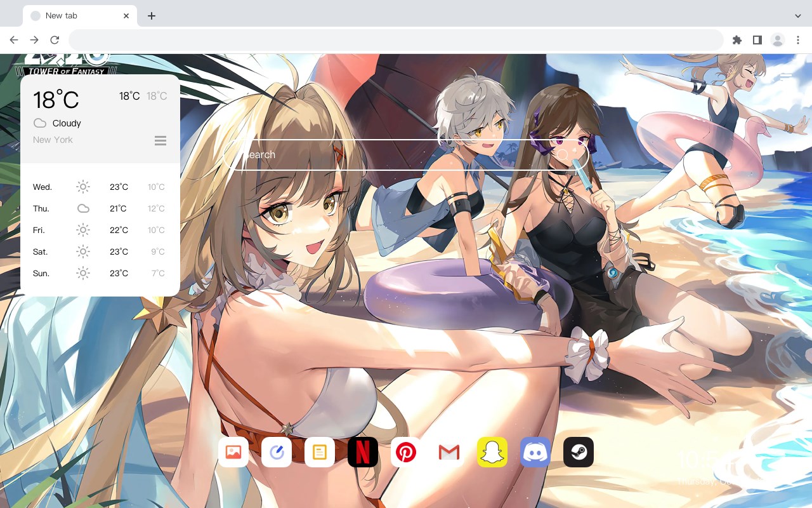Click the 10°C low in the Fri. row
This screenshot has height=508, width=812.
(x=156, y=230)
